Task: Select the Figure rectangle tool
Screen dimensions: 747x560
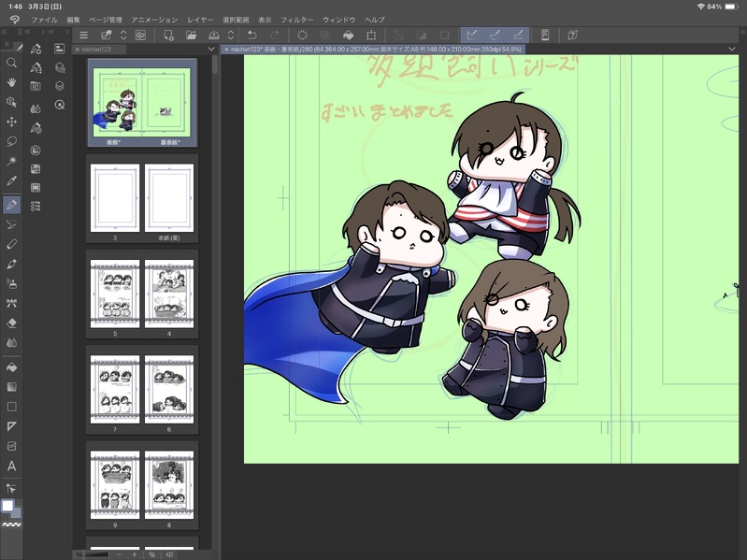Action: (x=11, y=407)
